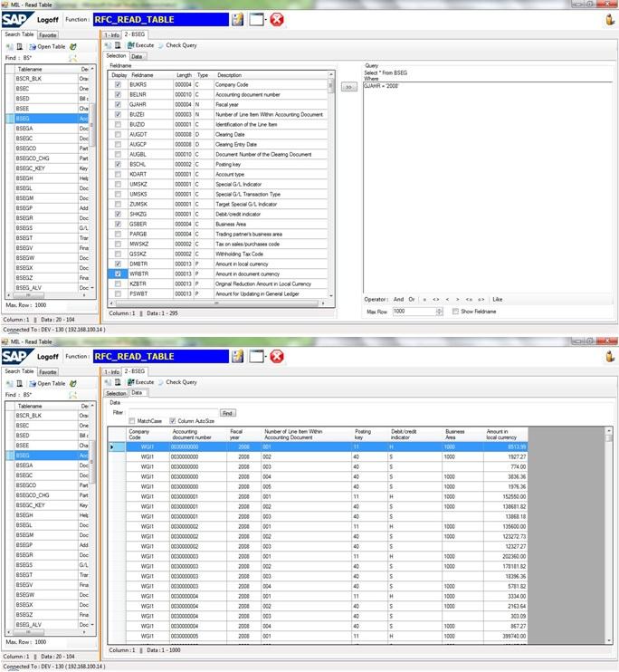619x672 pixels.
Task: Uncheck the BSCHL display checkbox
Action: (118, 165)
